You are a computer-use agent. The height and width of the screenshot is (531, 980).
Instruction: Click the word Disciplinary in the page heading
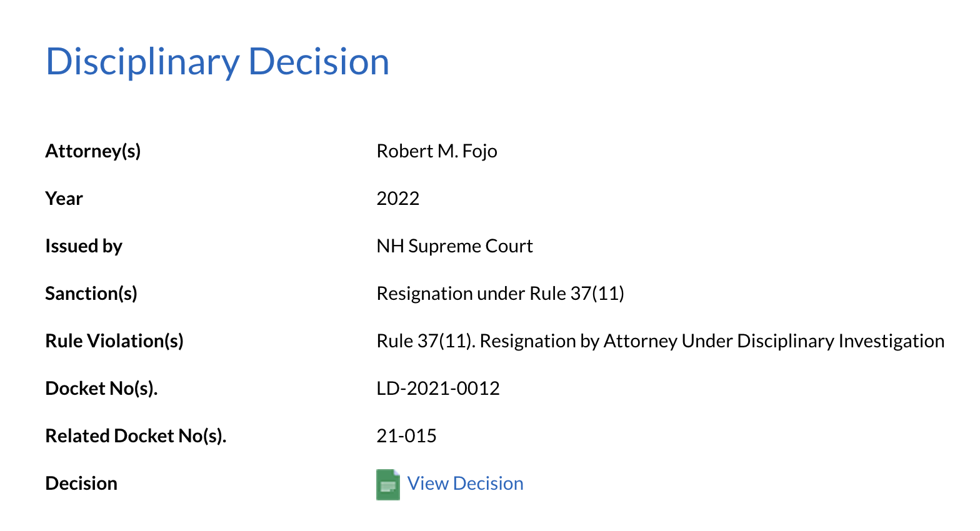[x=142, y=62]
